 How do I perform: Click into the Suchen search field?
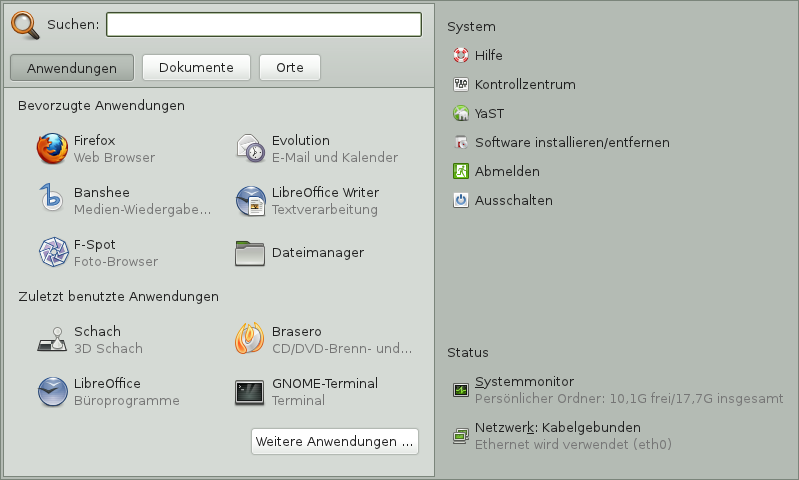pyautogui.click(x=264, y=25)
